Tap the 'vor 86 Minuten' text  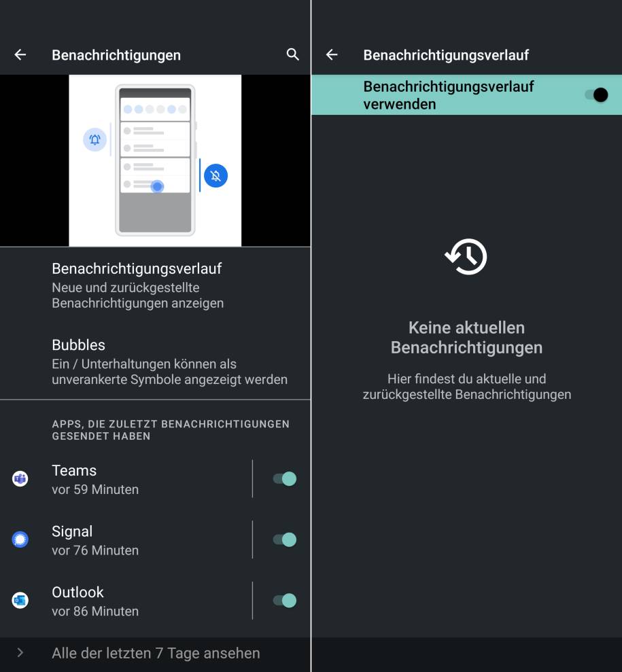coord(95,611)
